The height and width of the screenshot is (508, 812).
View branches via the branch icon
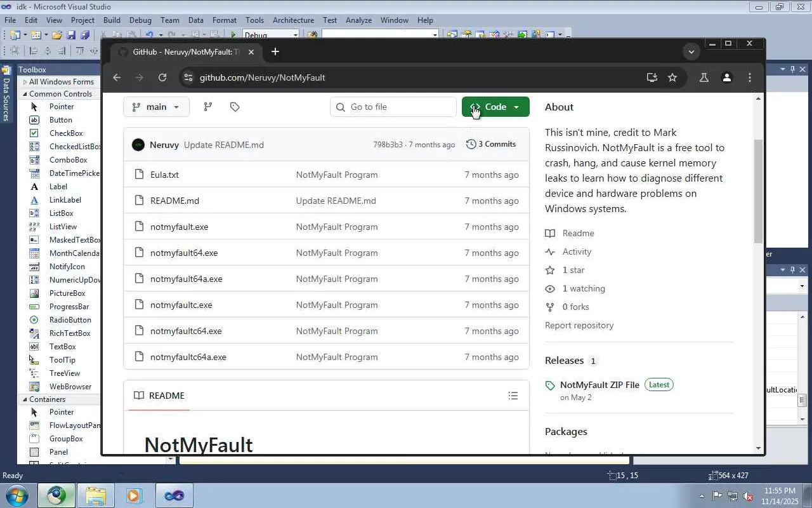tap(208, 107)
